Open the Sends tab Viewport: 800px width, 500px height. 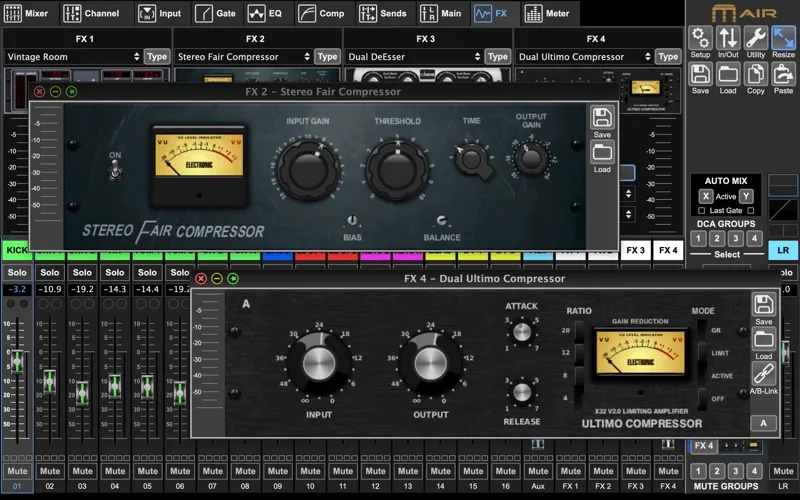coord(382,13)
